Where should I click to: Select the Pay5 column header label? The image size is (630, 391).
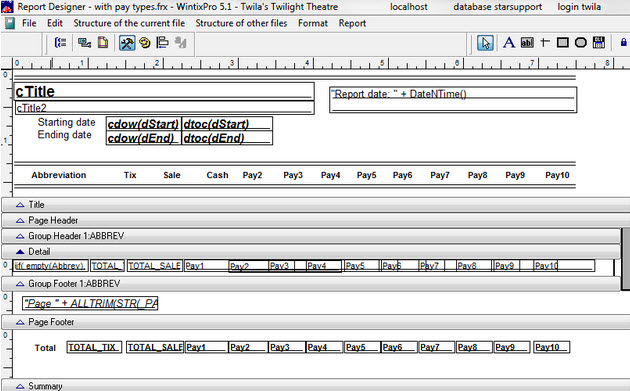click(366, 175)
